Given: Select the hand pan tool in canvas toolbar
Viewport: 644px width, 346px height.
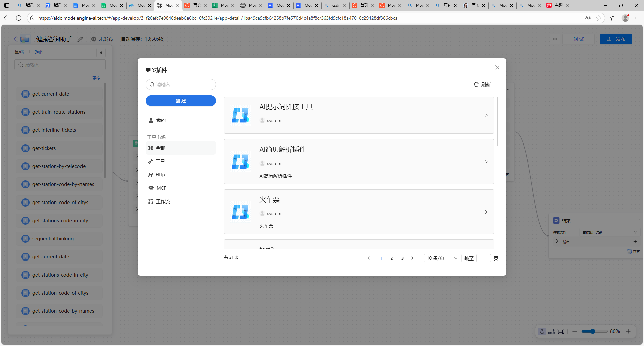Looking at the screenshot, I should (x=542, y=331).
